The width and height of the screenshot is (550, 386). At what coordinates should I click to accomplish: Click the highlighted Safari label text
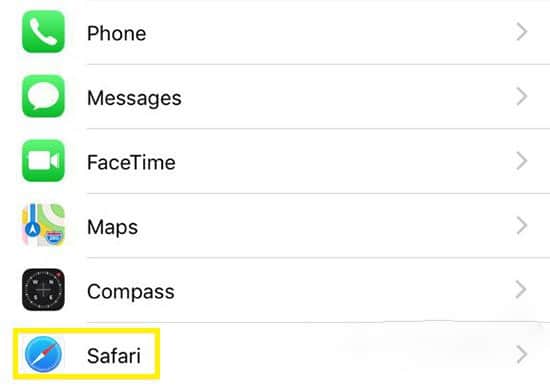pos(114,356)
